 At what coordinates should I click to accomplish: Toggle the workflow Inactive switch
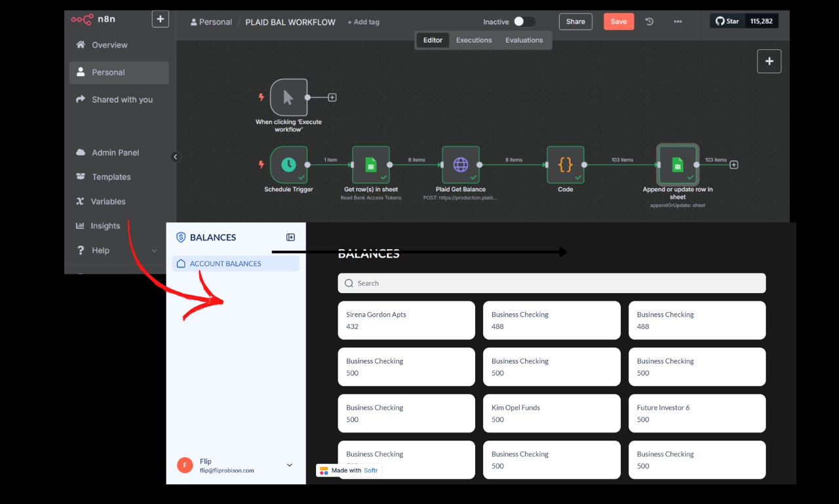pyautogui.click(x=523, y=22)
